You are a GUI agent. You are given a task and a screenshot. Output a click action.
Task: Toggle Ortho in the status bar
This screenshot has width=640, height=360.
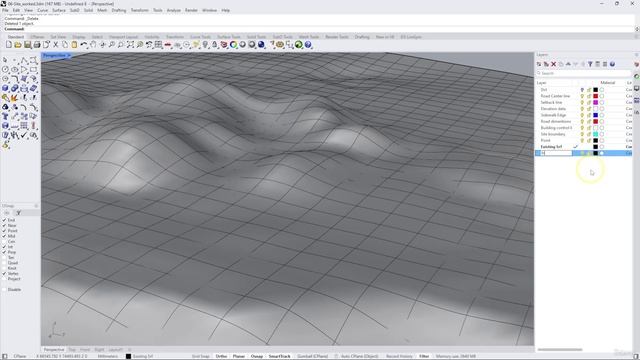(x=221, y=356)
